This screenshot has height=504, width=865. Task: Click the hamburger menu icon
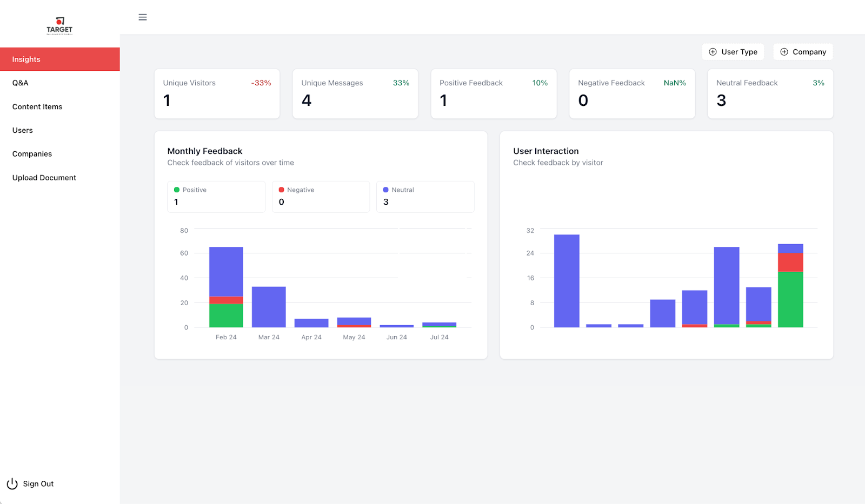[x=143, y=17]
